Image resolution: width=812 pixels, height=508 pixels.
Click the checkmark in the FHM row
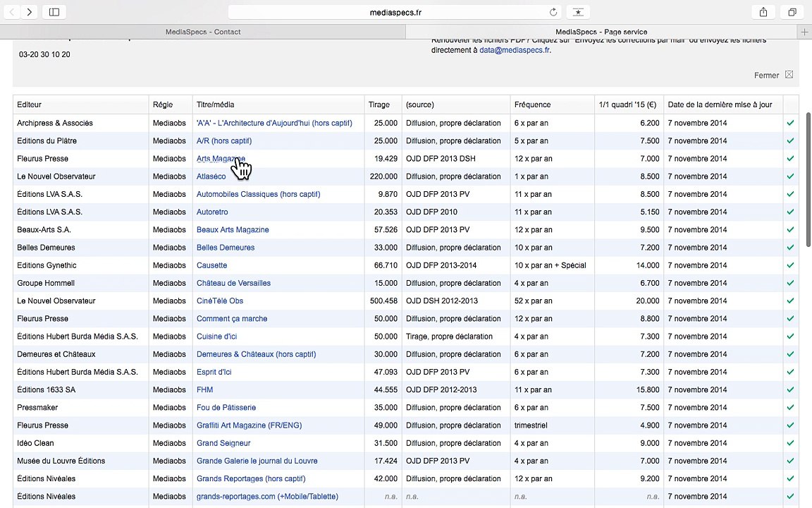(790, 389)
